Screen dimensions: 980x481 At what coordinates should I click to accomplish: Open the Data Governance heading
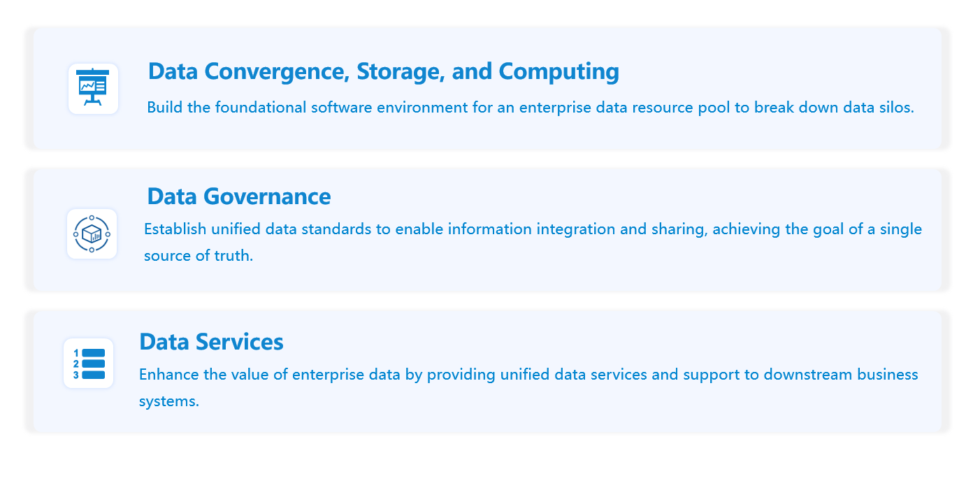click(238, 196)
